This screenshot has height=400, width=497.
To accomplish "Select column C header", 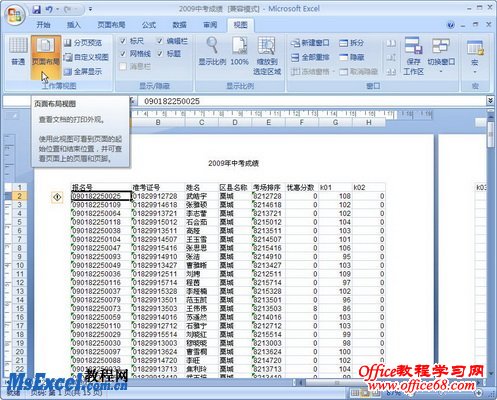I will (201, 122).
